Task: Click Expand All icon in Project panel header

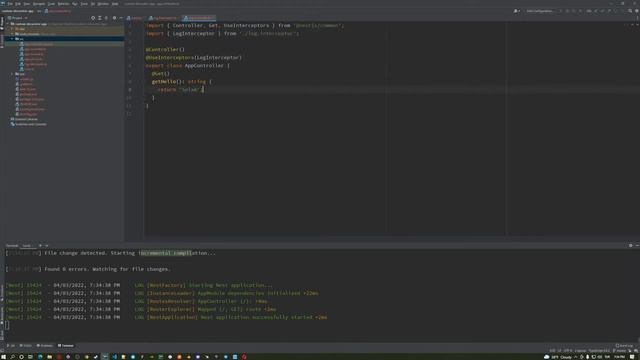Action: (x=100, y=18)
